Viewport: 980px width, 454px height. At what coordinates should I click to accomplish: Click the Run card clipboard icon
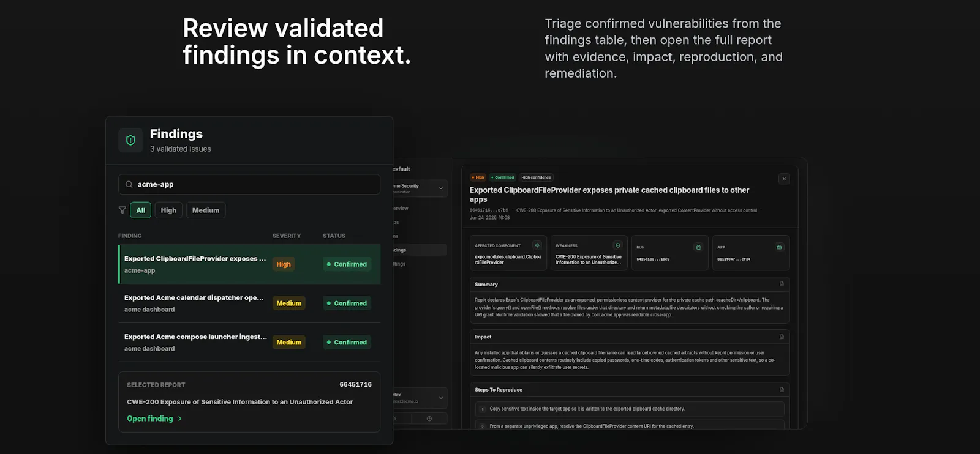[x=698, y=247]
